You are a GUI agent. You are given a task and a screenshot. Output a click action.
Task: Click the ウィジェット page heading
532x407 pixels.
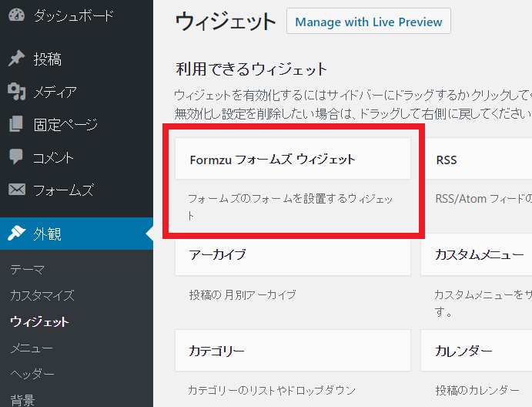[226, 22]
